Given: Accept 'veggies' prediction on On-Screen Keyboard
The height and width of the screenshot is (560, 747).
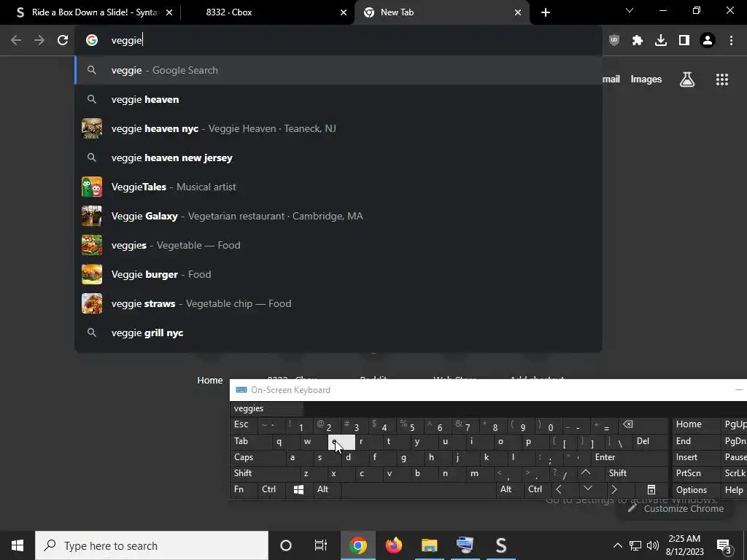Looking at the screenshot, I should pyautogui.click(x=267, y=408).
